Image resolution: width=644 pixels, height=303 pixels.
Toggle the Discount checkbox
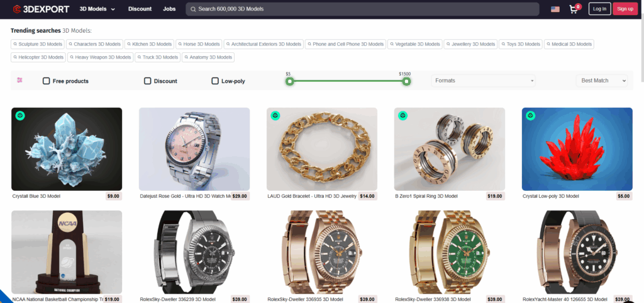pyautogui.click(x=148, y=81)
